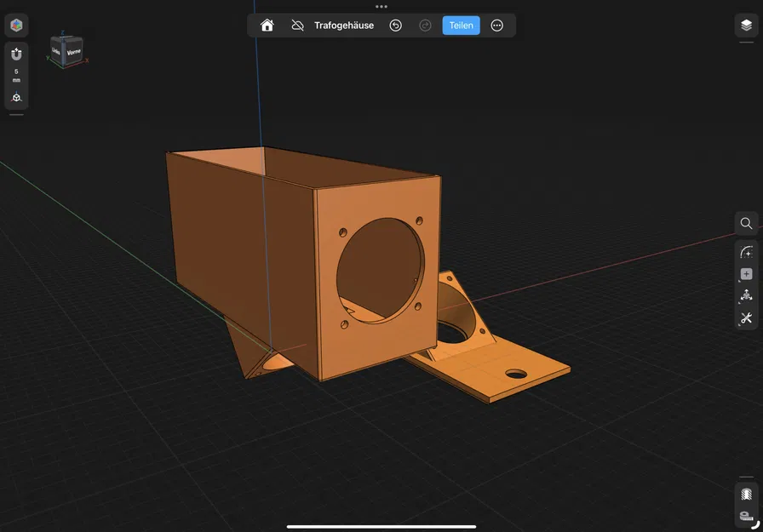Toggle the snapping magnet icon

[16, 54]
